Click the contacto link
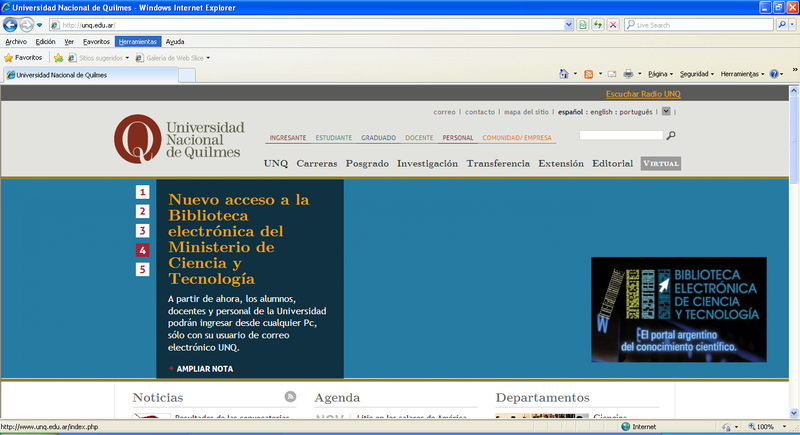This screenshot has height=435, width=800. tap(480, 112)
